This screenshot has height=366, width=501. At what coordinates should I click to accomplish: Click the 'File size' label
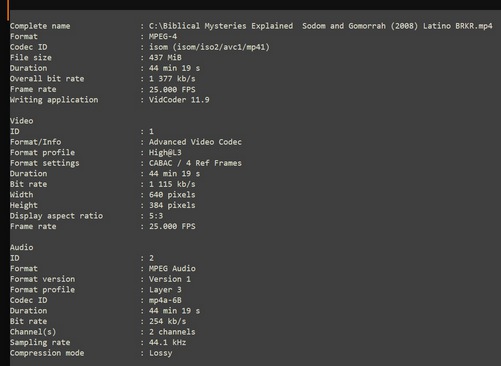pyautogui.click(x=31, y=58)
